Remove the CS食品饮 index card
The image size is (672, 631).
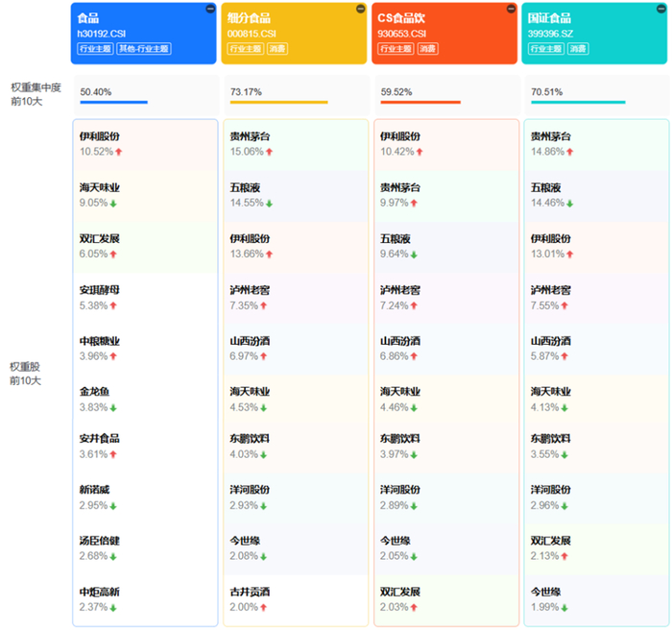tap(512, 9)
